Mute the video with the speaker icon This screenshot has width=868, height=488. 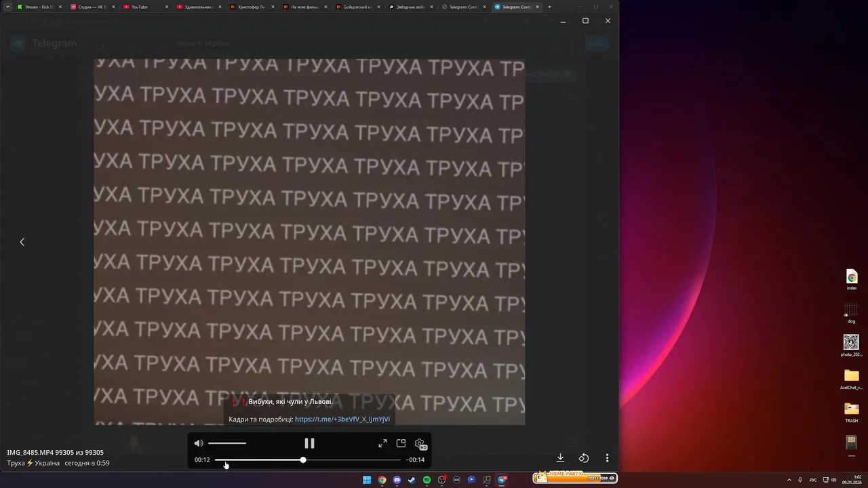199,443
